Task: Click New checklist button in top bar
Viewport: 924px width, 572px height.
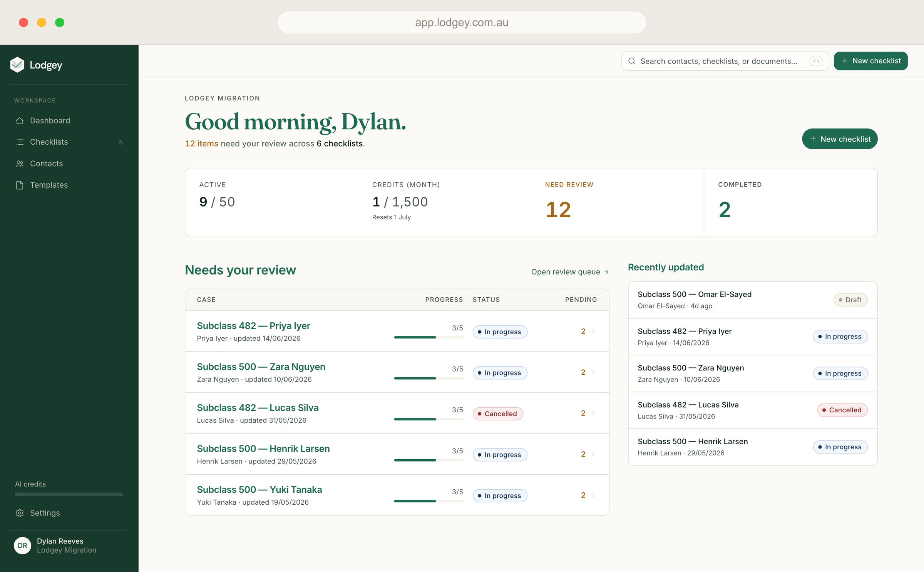Action: (x=870, y=61)
